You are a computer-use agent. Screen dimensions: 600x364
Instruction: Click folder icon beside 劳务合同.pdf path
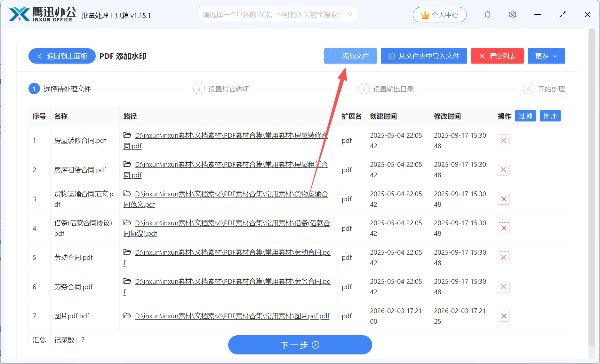click(127, 281)
